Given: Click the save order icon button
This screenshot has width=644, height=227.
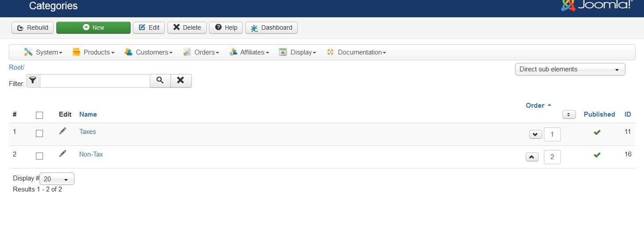Looking at the screenshot, I should point(569,114).
